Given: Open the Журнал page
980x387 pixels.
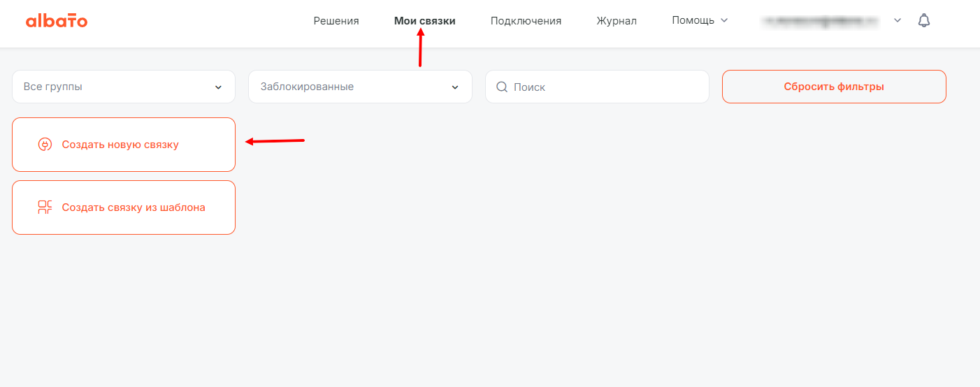Looking at the screenshot, I should pyautogui.click(x=617, y=21).
